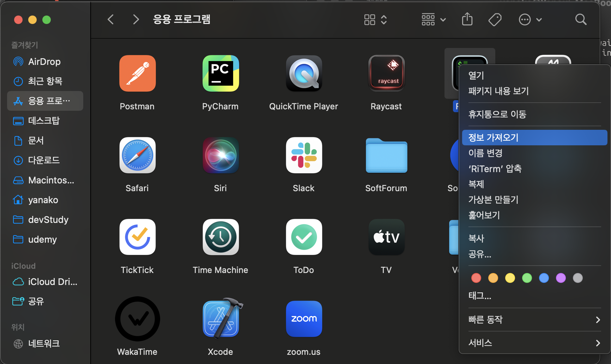The image size is (611, 364).
Task: Open the udemy sidebar folder
Action: coord(45,239)
